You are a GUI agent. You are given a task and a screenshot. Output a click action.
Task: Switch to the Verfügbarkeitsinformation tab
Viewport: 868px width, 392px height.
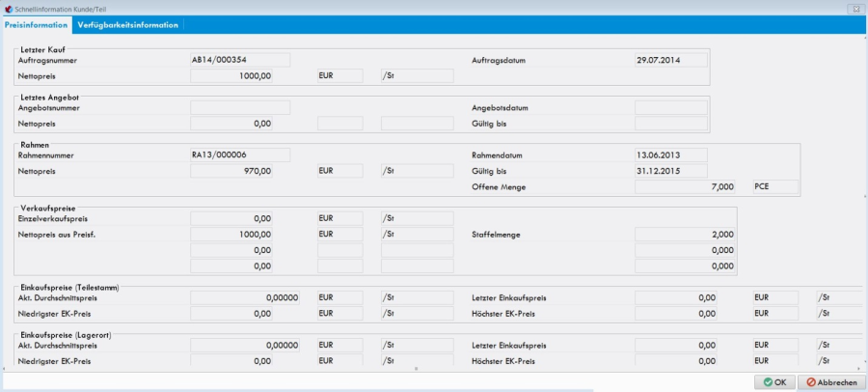click(127, 25)
